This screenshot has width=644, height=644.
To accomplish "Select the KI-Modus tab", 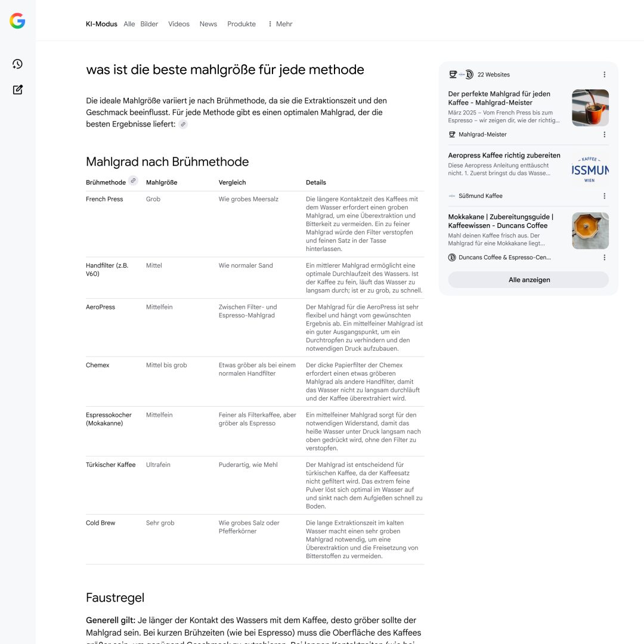I will click(x=101, y=24).
